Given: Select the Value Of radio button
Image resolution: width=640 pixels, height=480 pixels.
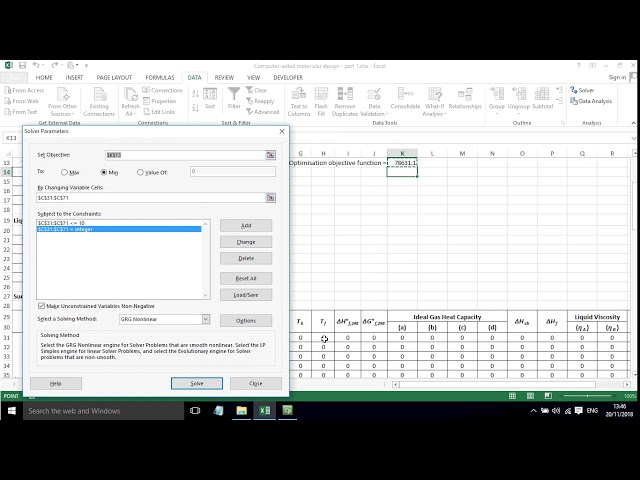Looking at the screenshot, I should [140, 172].
